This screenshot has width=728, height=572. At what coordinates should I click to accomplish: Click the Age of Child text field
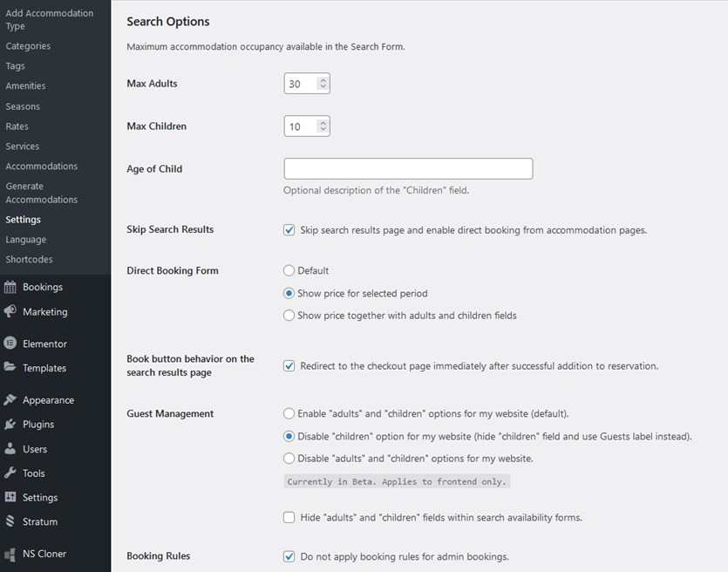[408, 168]
